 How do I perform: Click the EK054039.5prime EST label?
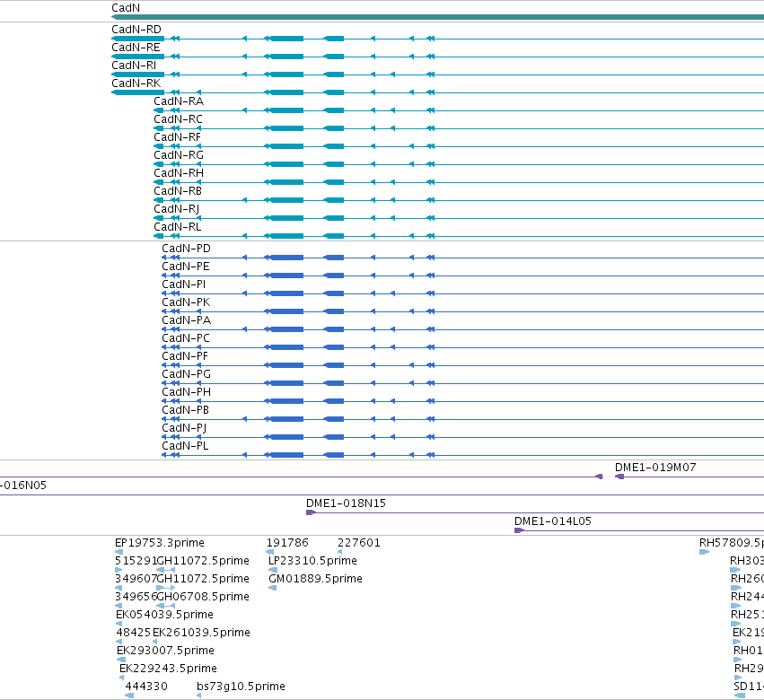pos(164,615)
